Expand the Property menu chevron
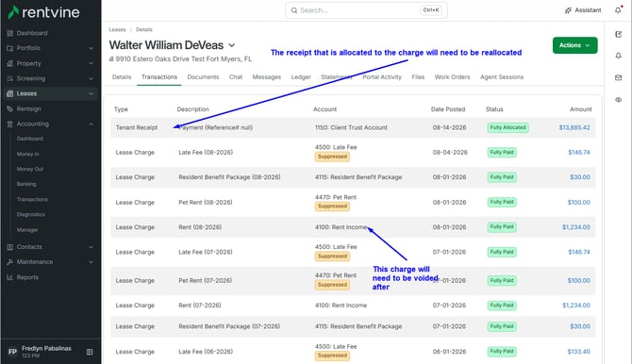Screen dimensions: 632x364 [x=91, y=63]
